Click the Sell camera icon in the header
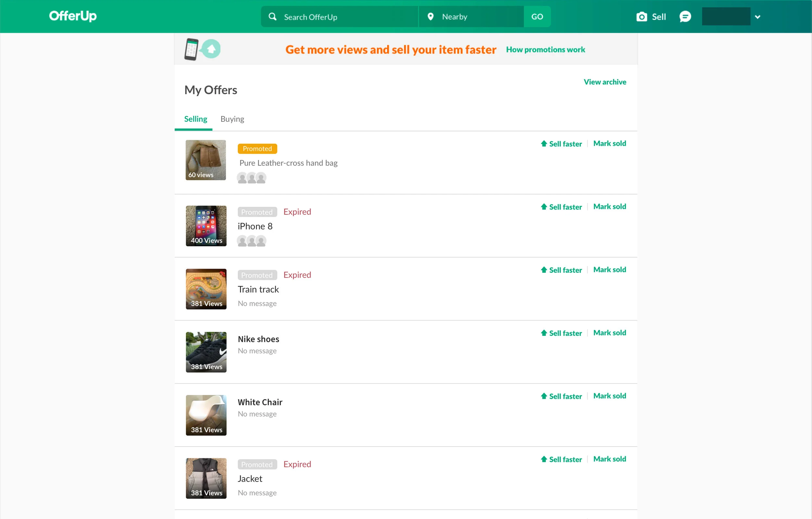812x519 pixels. (x=642, y=16)
